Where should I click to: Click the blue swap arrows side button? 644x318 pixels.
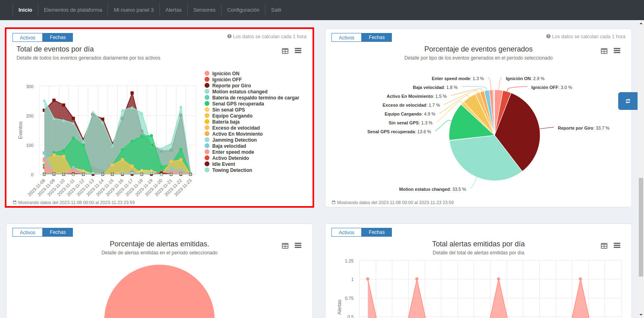click(627, 101)
